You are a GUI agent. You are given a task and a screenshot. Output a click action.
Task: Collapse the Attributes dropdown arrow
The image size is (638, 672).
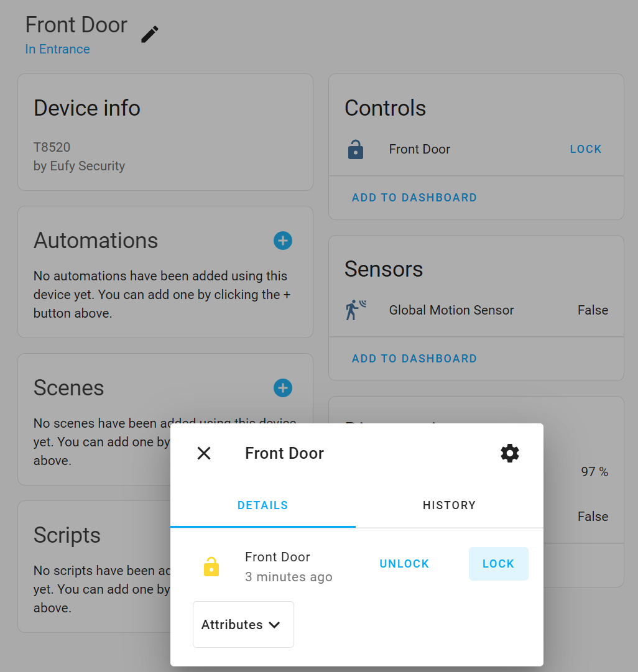[x=275, y=625]
